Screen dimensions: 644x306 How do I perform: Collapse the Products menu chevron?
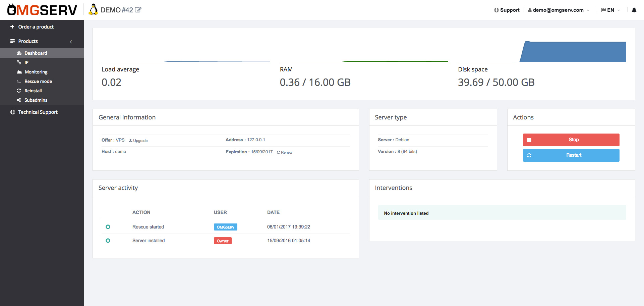click(x=71, y=42)
